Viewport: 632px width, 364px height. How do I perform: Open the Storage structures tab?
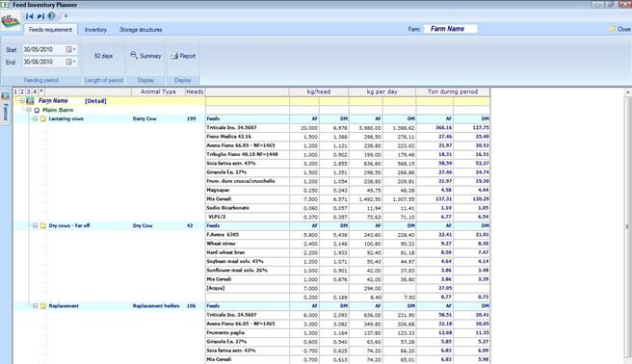(x=141, y=30)
